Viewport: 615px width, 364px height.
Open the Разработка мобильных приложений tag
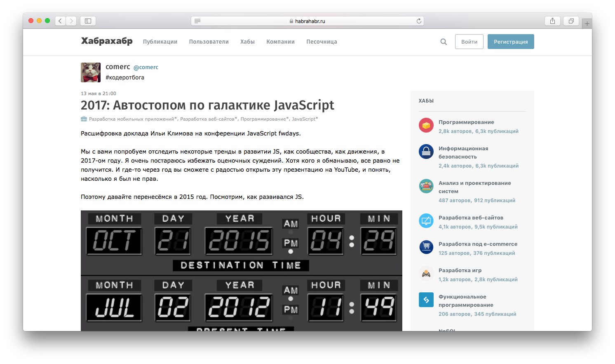click(133, 119)
